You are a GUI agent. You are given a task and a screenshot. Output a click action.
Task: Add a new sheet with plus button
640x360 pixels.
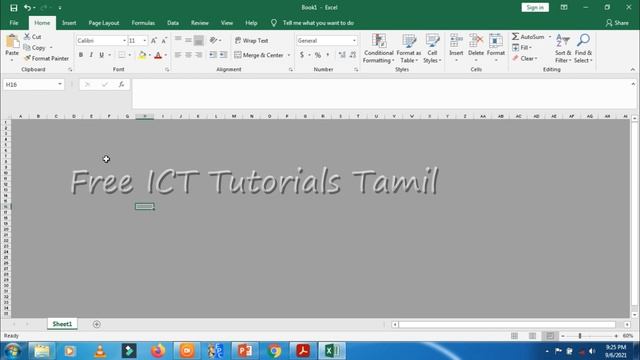click(x=97, y=324)
